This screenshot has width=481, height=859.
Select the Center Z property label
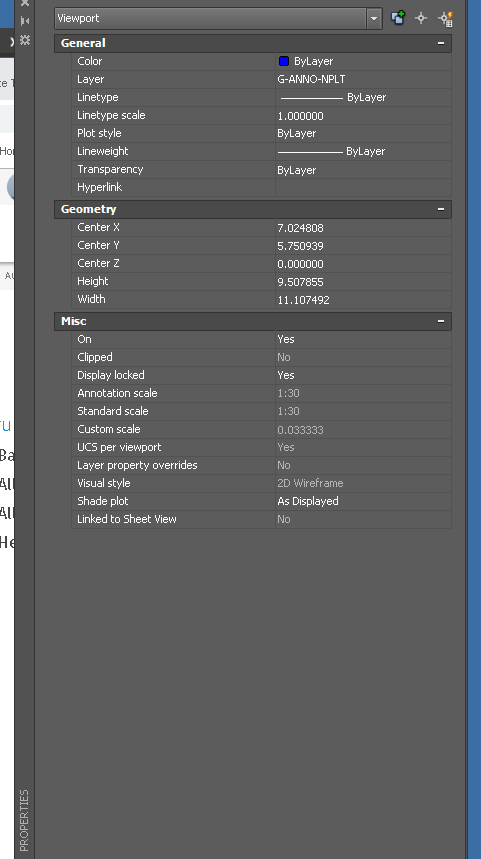98,263
